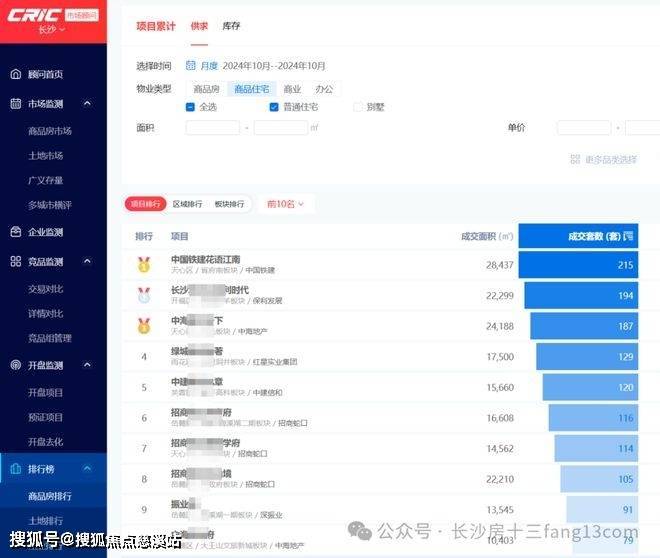Switch to the 库存 tab

231,25
